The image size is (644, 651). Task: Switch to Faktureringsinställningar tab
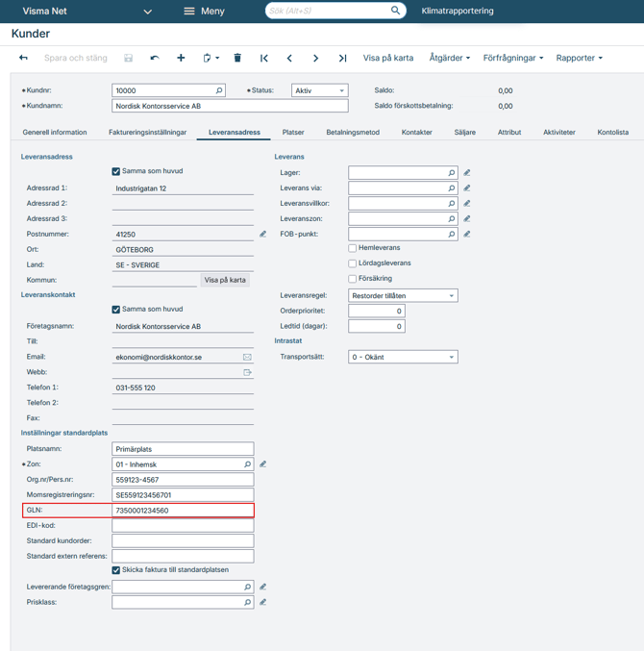tap(147, 133)
